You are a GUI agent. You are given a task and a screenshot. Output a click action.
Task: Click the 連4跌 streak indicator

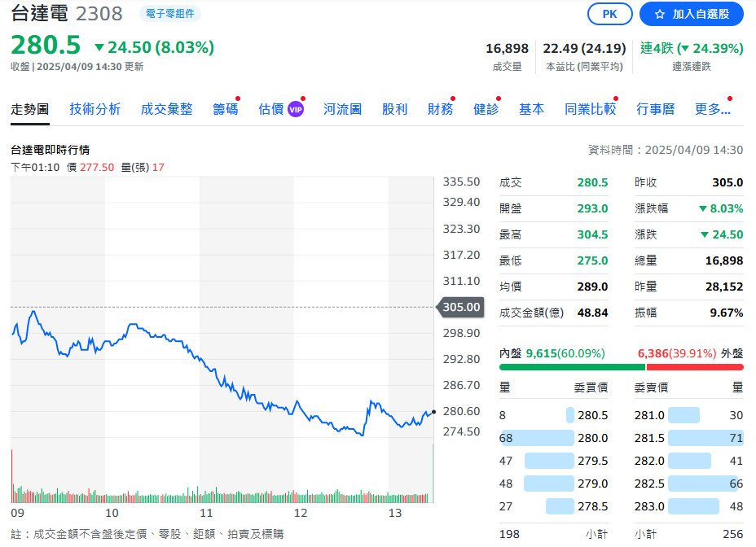[692, 48]
